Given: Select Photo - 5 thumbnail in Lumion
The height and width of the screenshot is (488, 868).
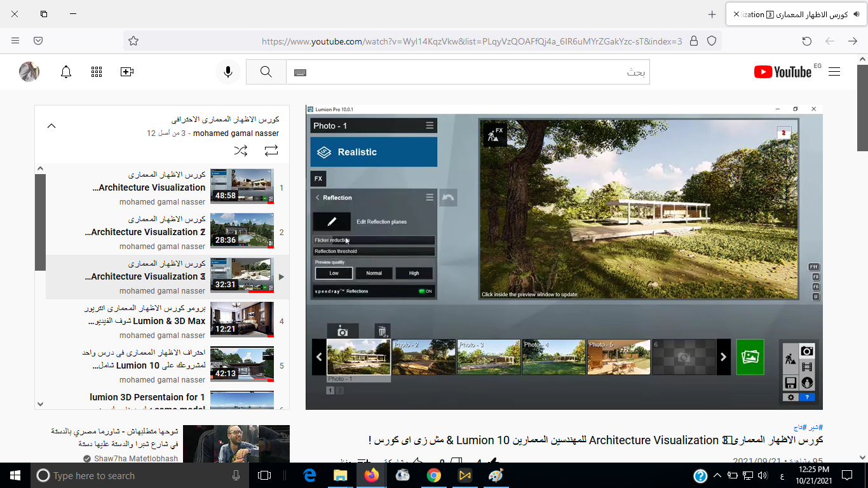Looking at the screenshot, I should click(618, 357).
